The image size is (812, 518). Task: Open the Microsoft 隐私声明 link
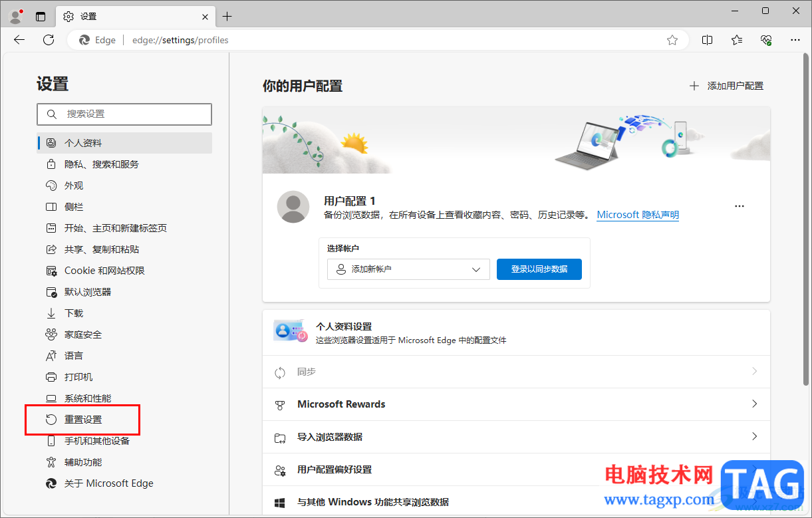(x=637, y=214)
